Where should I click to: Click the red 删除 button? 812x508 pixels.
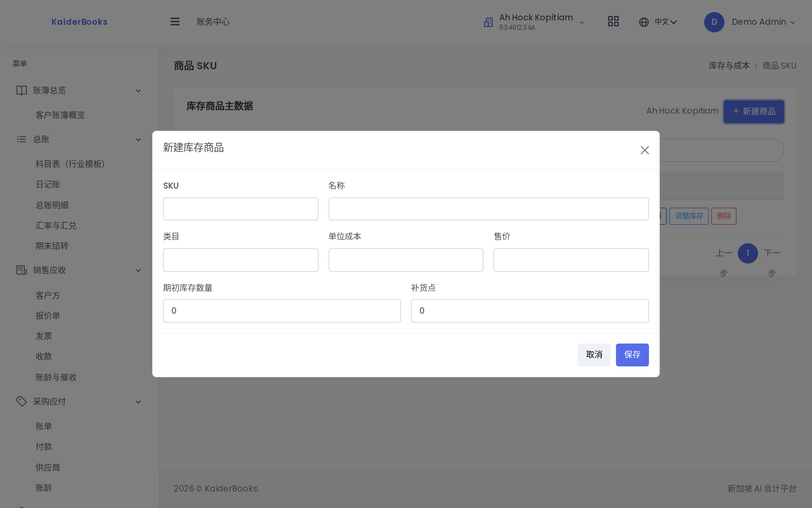tap(724, 216)
